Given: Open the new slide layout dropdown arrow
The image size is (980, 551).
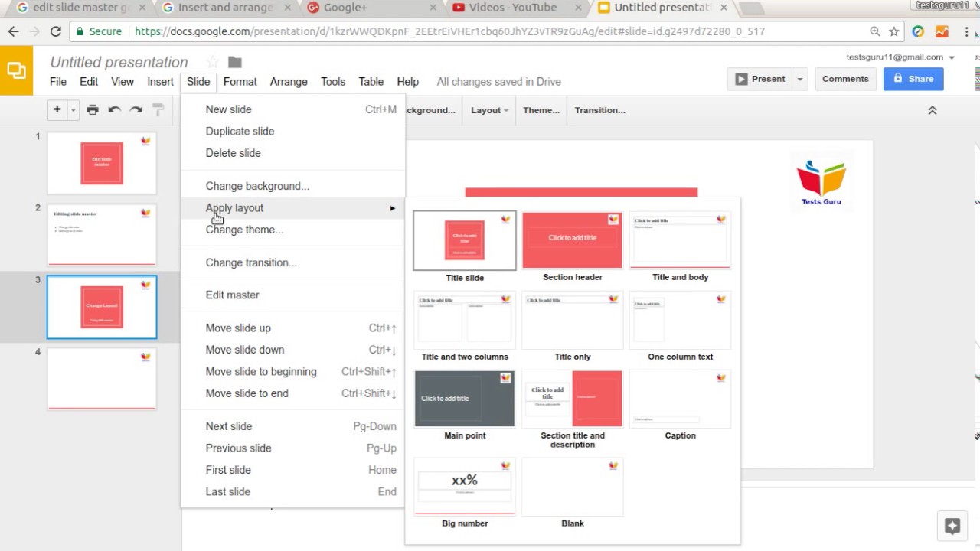Looking at the screenshot, I should [73, 110].
